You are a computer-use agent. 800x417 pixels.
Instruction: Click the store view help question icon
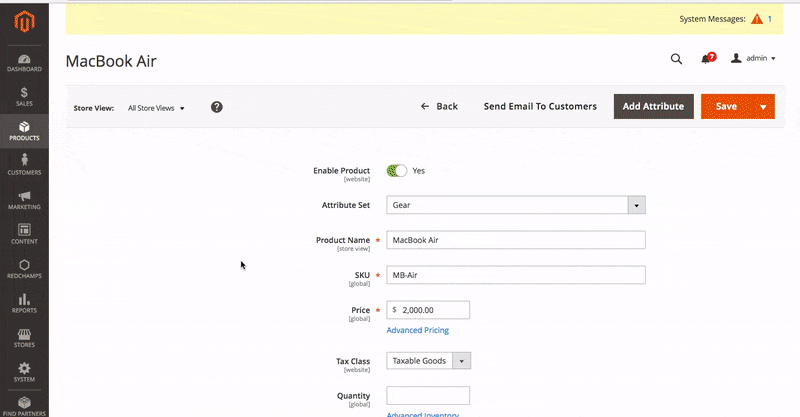tap(217, 107)
